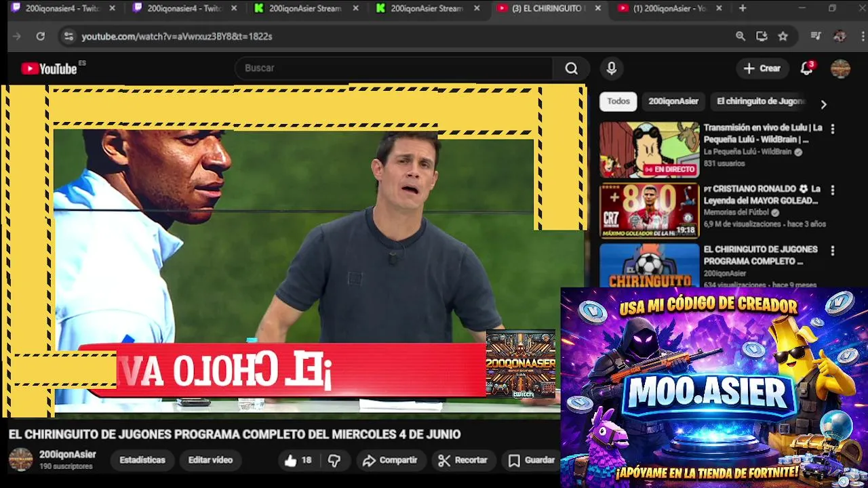Image resolution: width=868 pixels, height=488 pixels.
Task: Open the media control icon in Chrome toolbar
Action: 816,37
